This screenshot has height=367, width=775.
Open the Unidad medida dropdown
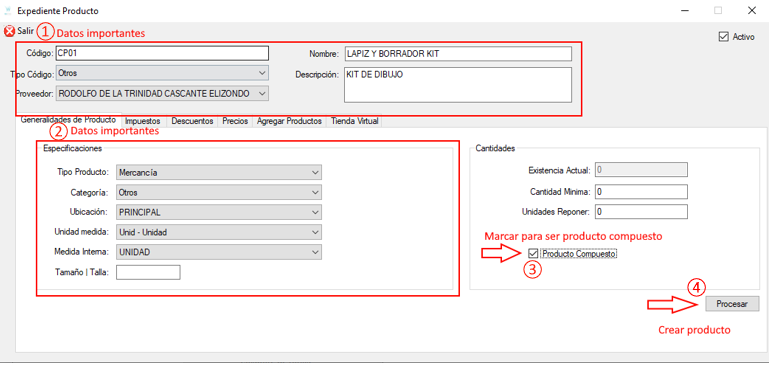pyautogui.click(x=219, y=232)
